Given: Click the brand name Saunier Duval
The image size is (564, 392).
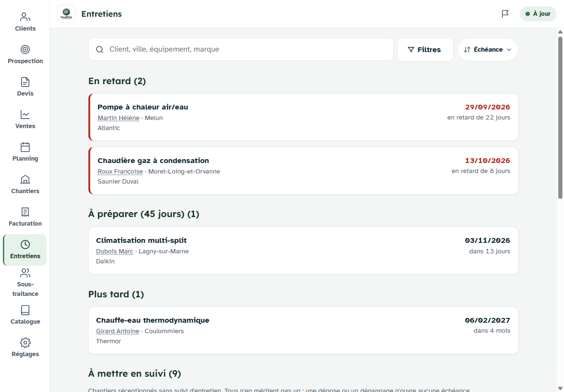Looking at the screenshot, I should coord(118,182).
